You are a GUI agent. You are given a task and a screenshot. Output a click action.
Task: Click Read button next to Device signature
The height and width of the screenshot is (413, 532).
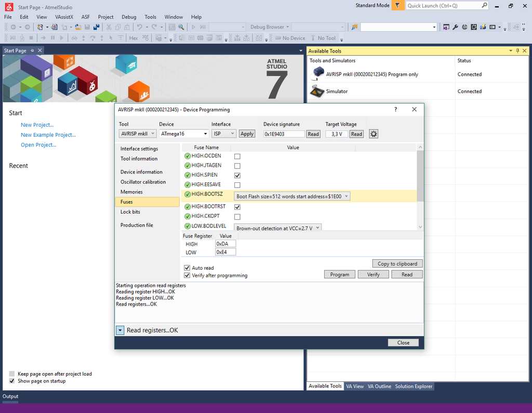313,134
